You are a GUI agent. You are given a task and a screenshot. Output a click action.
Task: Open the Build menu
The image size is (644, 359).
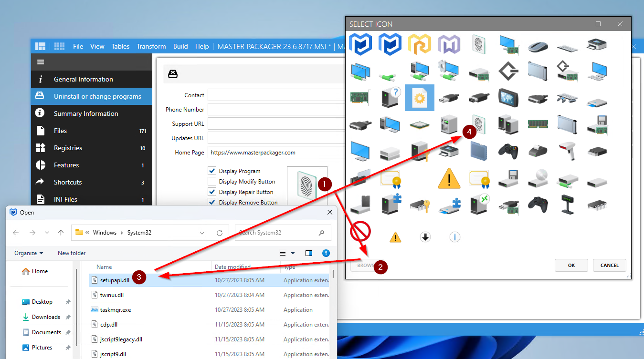coord(180,46)
